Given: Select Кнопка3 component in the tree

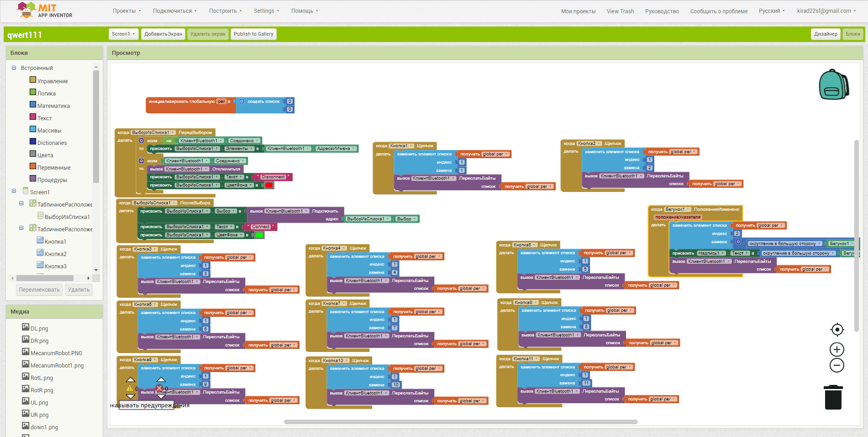Looking at the screenshot, I should [x=55, y=266].
